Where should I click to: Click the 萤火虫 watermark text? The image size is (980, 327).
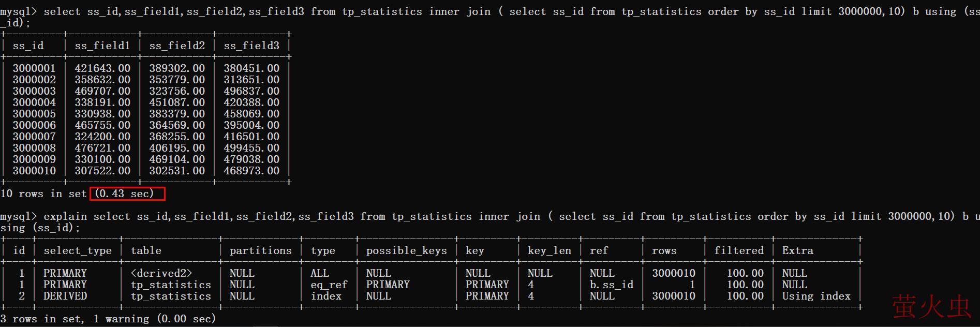click(931, 306)
